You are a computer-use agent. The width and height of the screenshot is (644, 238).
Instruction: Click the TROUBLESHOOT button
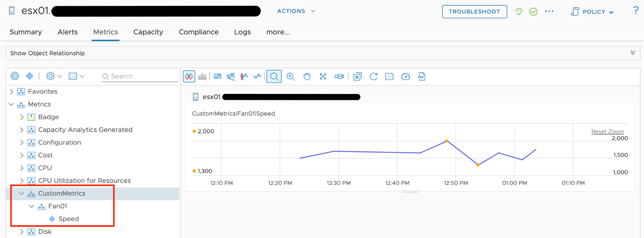(475, 12)
